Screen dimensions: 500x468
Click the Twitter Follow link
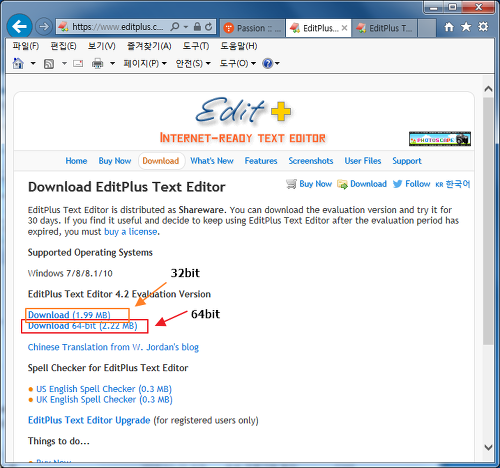(411, 184)
